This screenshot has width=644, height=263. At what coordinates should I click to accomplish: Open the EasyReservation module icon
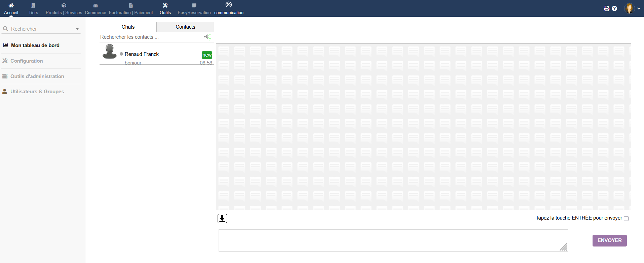click(194, 5)
